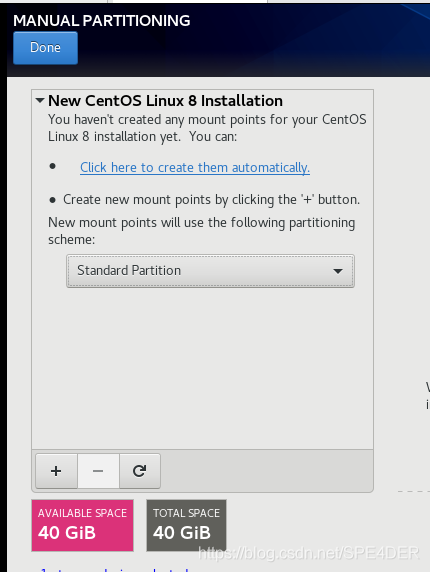Select the pink Available Space 40 GiB badge

point(82,525)
